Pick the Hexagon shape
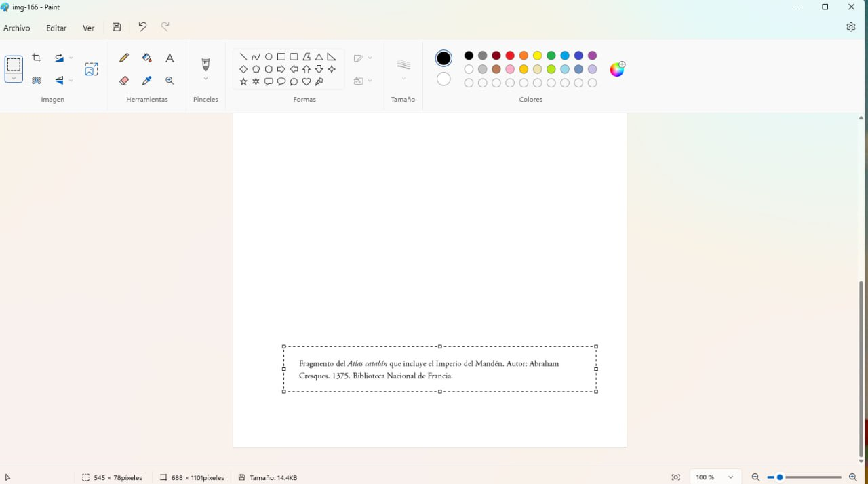868x484 pixels. pyautogui.click(x=269, y=69)
